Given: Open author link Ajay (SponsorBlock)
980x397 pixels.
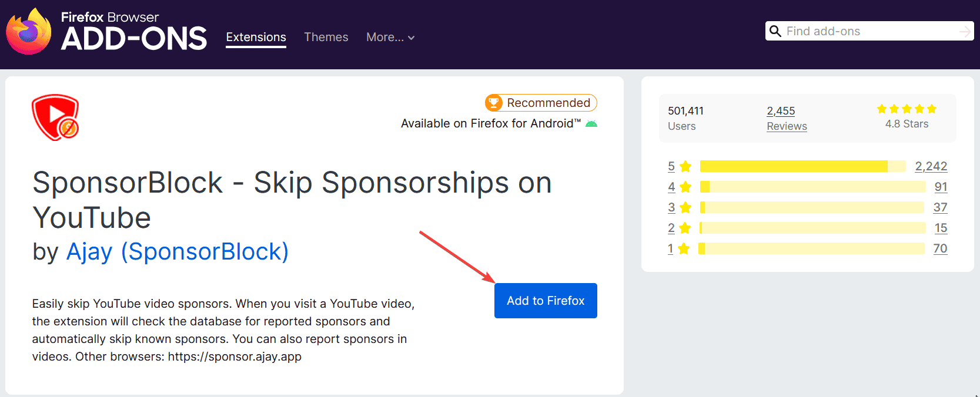Looking at the screenshot, I should tap(178, 251).
